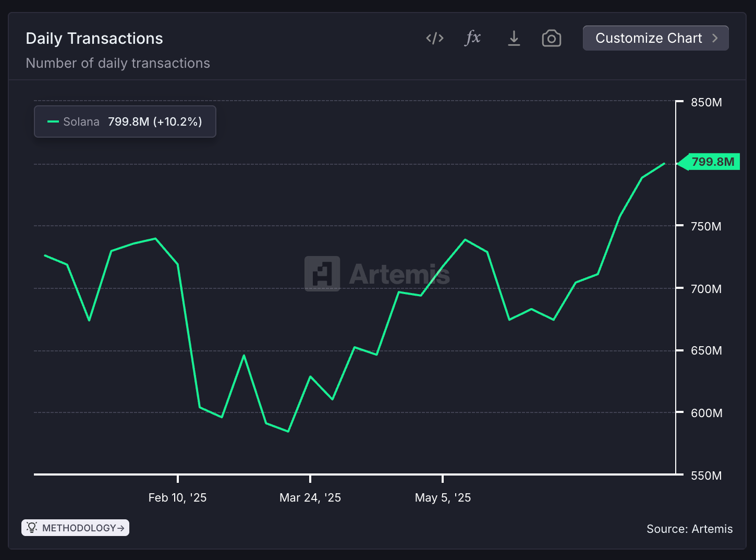Screen dimensions: 756x560
Task: Click the Daily Transactions title
Action: pyautogui.click(x=94, y=38)
